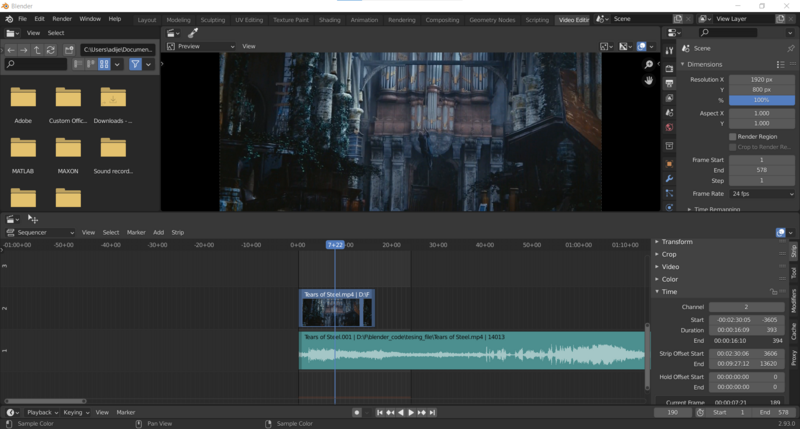
Task: Expand the Transform section in strip sidebar
Action: pos(677,242)
